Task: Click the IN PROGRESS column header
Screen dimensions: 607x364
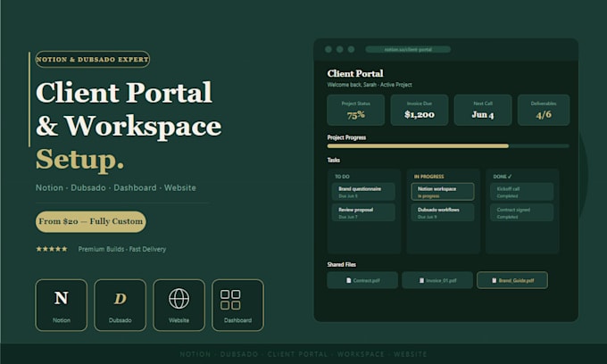Action: [x=429, y=177]
